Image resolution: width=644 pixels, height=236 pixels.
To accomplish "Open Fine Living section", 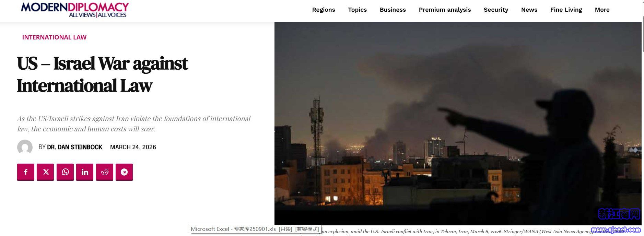I will [566, 10].
